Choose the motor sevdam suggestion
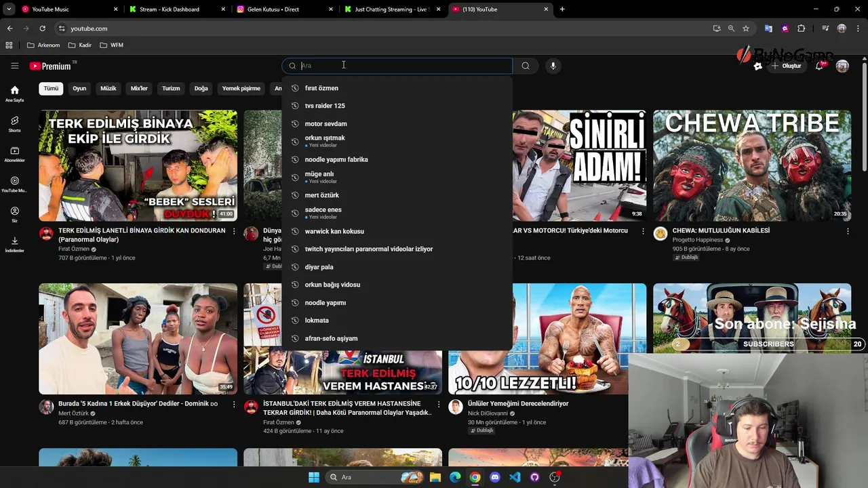The image size is (868, 488). tap(397, 124)
